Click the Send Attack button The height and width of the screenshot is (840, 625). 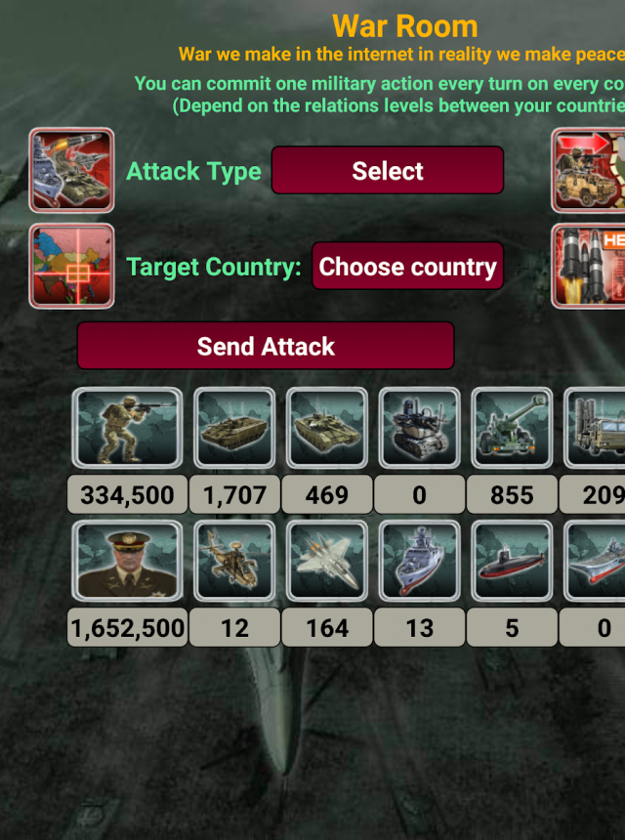(266, 346)
